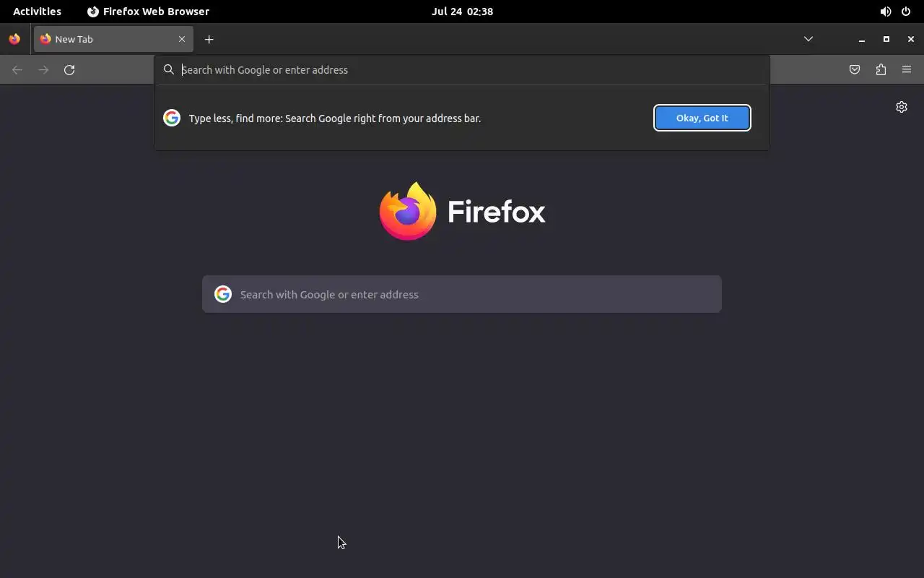Close the New Tab tab
This screenshot has width=924, height=578.
(182, 39)
